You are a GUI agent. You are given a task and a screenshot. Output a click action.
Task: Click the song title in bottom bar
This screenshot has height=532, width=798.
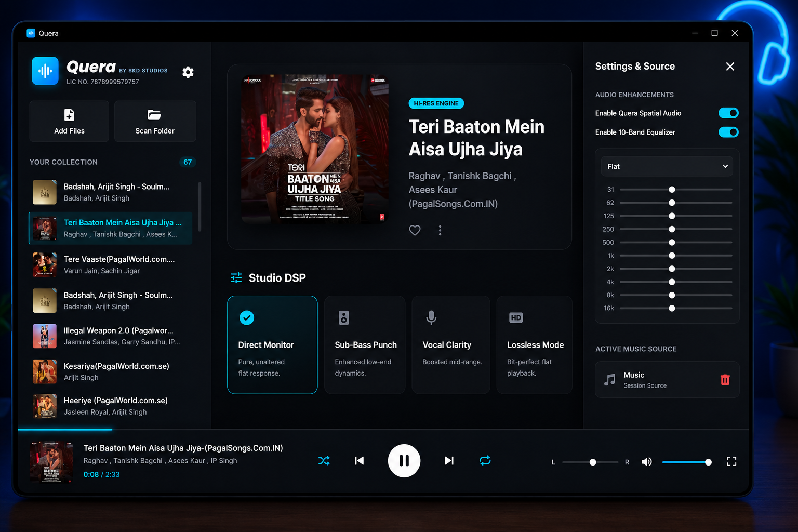click(x=183, y=448)
